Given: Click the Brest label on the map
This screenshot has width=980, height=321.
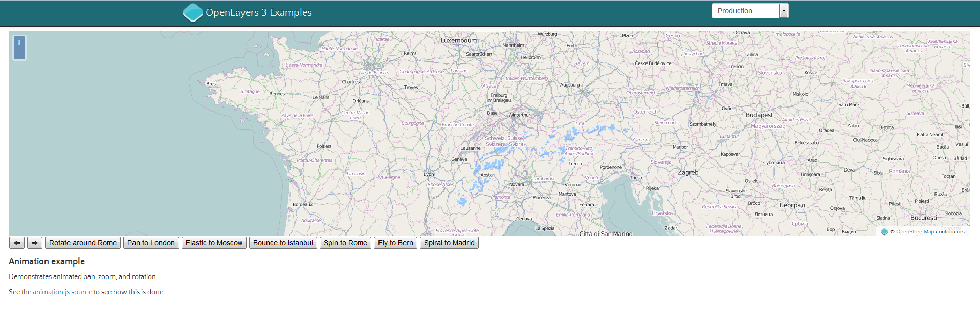Looking at the screenshot, I should (212, 84).
